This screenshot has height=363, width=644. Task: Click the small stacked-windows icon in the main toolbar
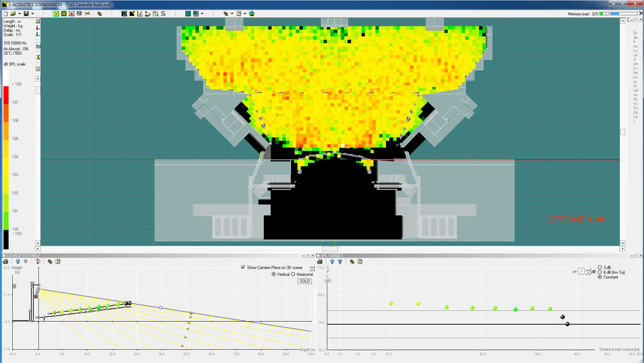[100, 14]
